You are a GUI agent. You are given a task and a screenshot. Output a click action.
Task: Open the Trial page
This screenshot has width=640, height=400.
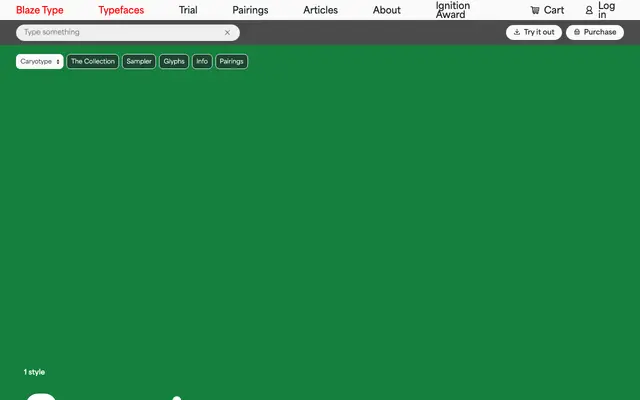pos(188,10)
